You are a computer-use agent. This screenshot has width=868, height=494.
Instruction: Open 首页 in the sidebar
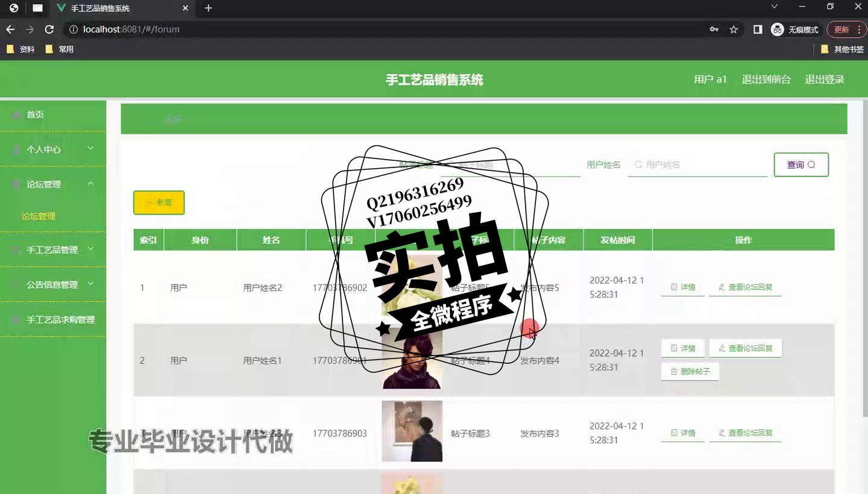point(53,114)
